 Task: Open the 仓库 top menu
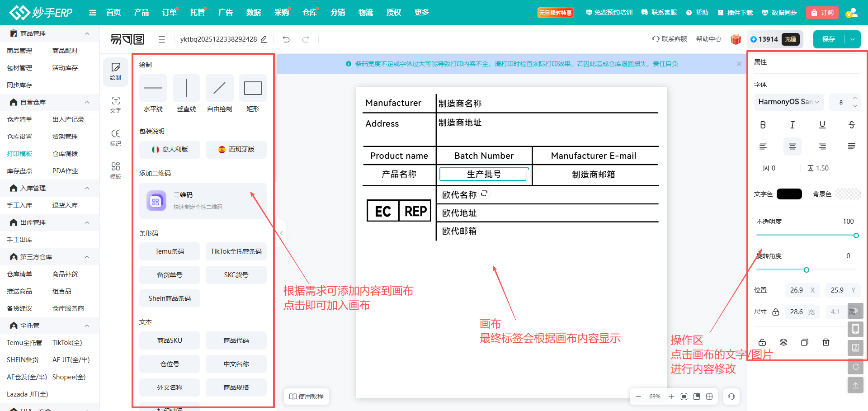310,13
